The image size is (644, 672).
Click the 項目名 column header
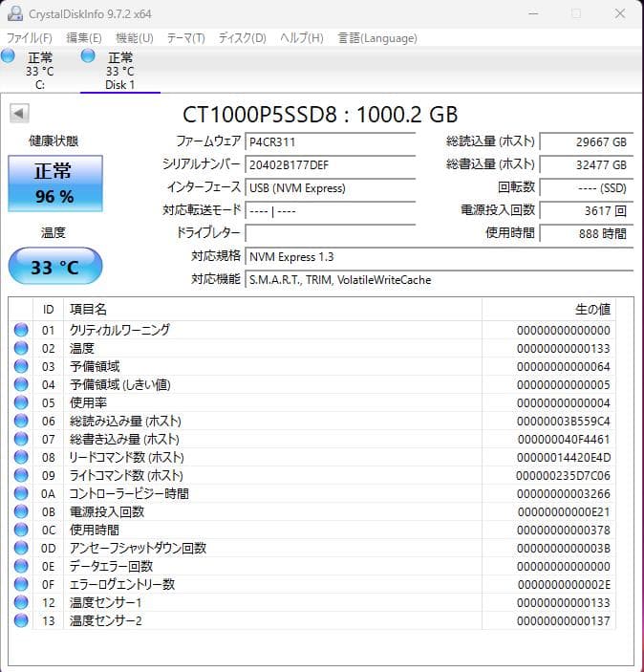click(272, 309)
